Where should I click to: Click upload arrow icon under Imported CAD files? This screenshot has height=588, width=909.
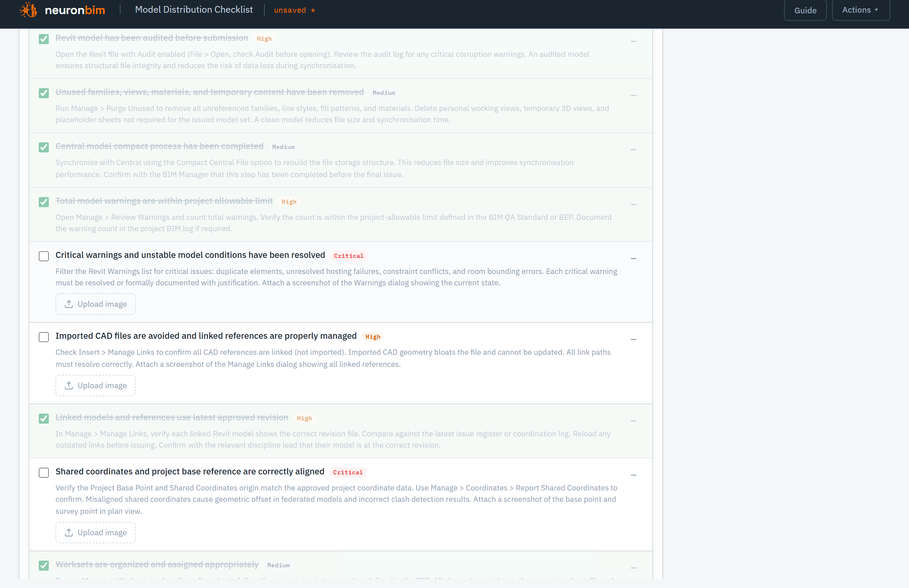pos(69,386)
